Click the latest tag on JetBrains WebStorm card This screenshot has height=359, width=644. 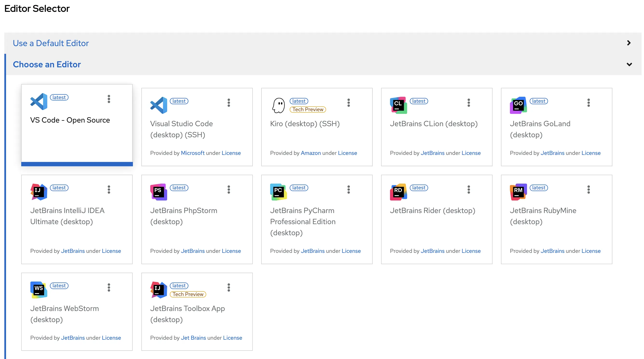point(59,286)
